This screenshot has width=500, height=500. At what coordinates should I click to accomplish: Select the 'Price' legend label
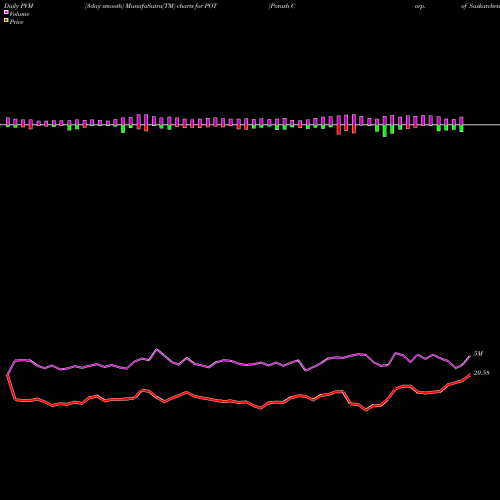[x=16, y=22]
